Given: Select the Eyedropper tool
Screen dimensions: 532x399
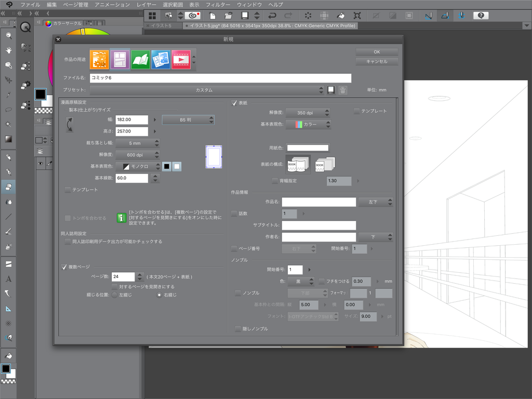Looking at the screenshot, I should click(8, 95).
